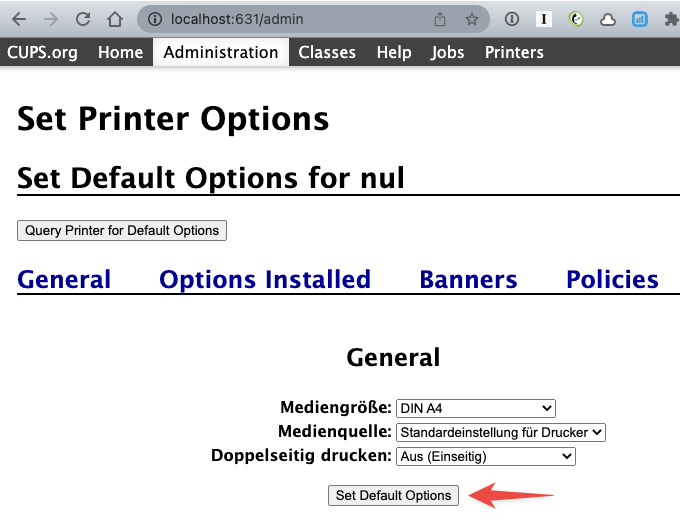The image size is (680, 522).
Task: Click the centered 'General' section heading
Action: tap(393, 358)
